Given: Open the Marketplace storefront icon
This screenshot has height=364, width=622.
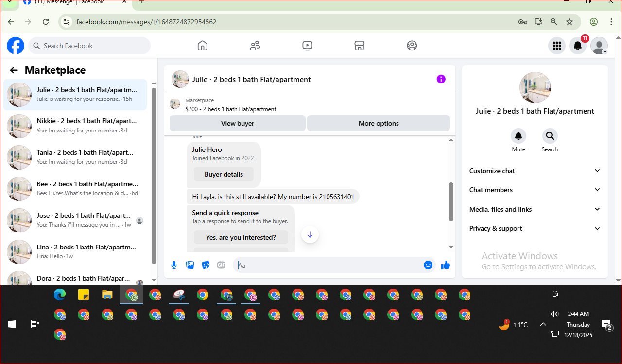Looking at the screenshot, I should coord(359,46).
